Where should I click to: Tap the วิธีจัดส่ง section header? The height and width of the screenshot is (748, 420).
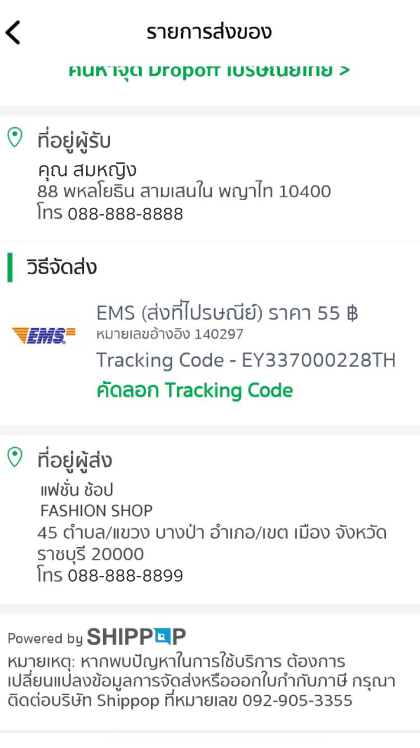[x=62, y=267]
